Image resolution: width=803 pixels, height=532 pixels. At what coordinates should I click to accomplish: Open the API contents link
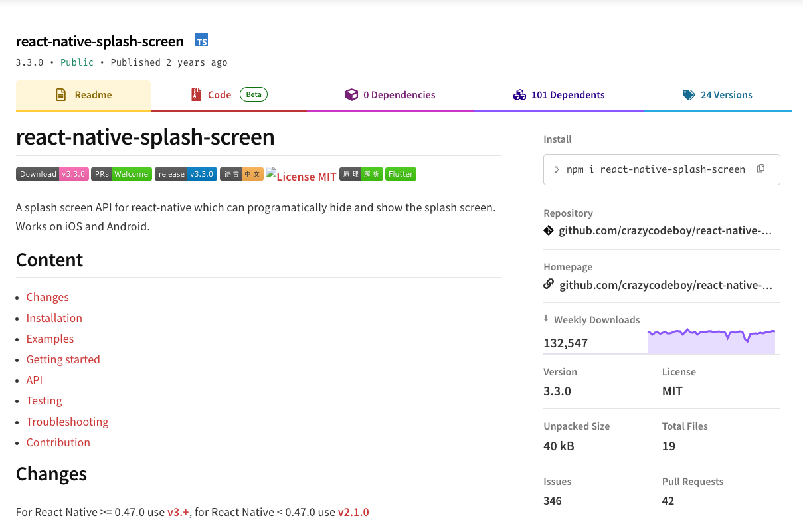pos(35,380)
